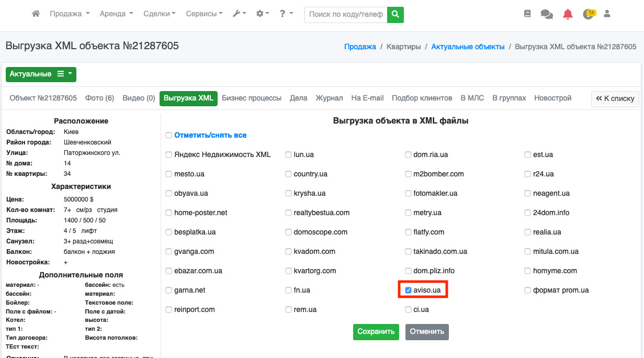Open the chat messages icon

coord(547,15)
